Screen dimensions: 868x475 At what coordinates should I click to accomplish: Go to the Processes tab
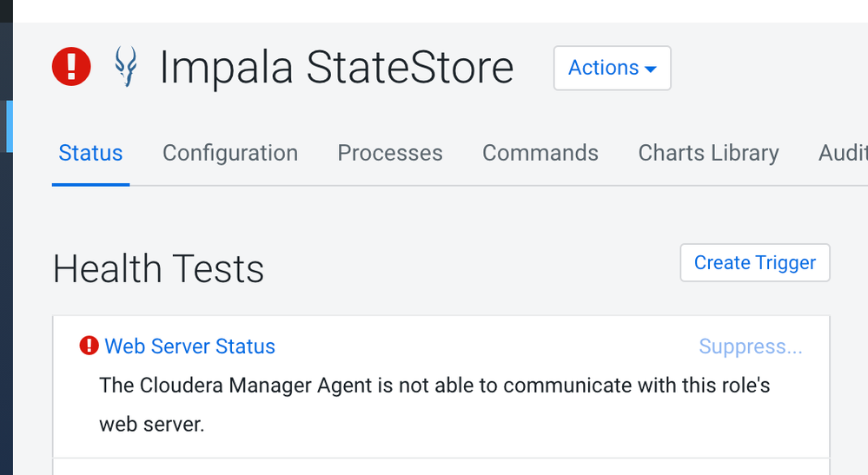click(x=390, y=153)
